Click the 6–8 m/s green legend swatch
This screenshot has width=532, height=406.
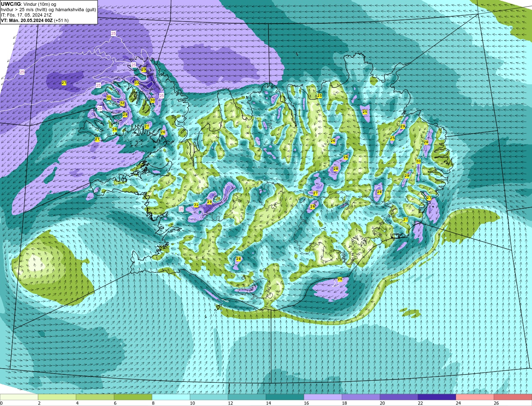[x=133, y=397]
